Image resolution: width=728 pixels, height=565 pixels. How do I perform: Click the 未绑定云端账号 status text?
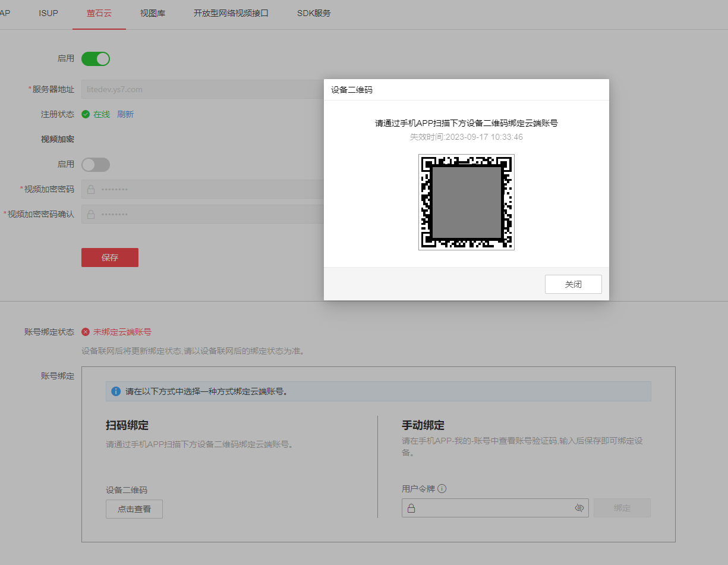click(x=122, y=332)
